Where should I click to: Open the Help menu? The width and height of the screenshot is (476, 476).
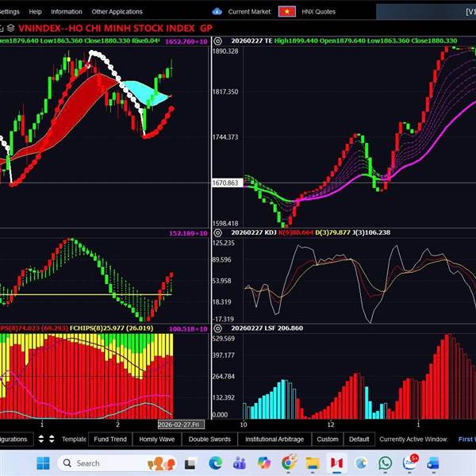click(35, 12)
